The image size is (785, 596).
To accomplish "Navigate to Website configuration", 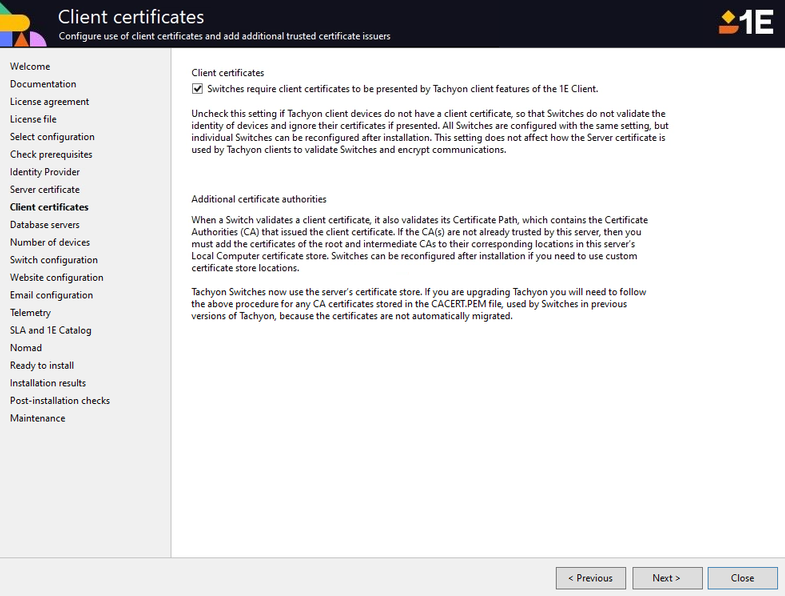I will [57, 278].
